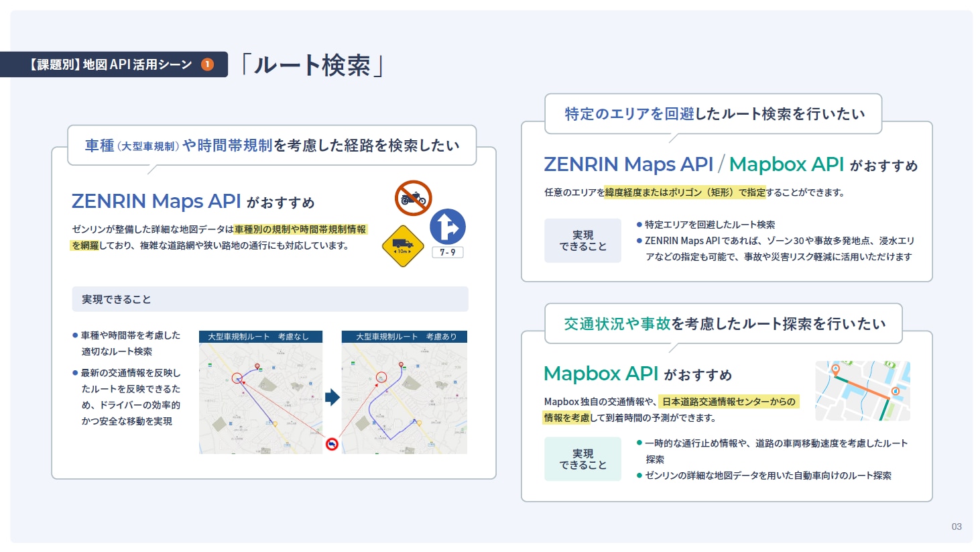This screenshot has width=980, height=552.
Task: Expand the 車種や時間帯規制 heading bubble
Action: point(271,144)
